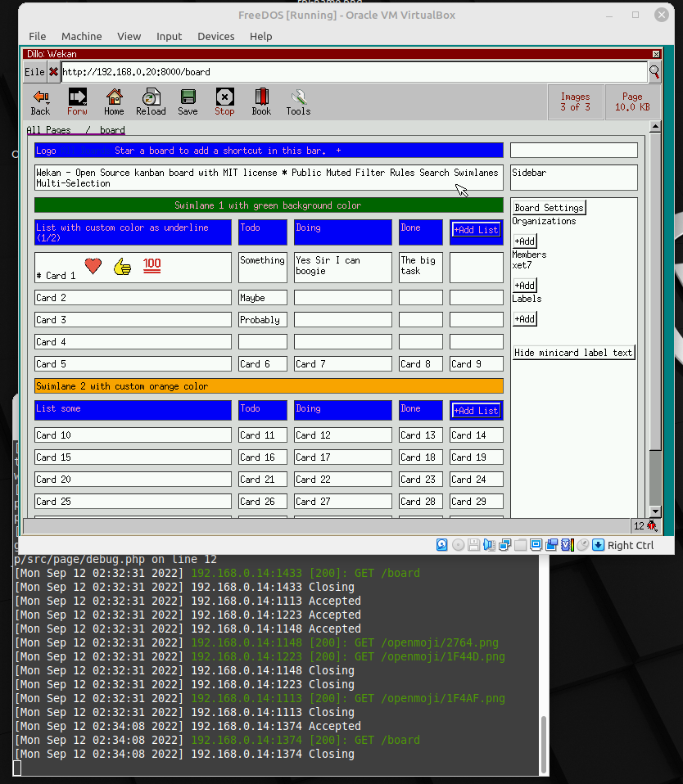Reload the page with Reload icon

[x=151, y=102]
